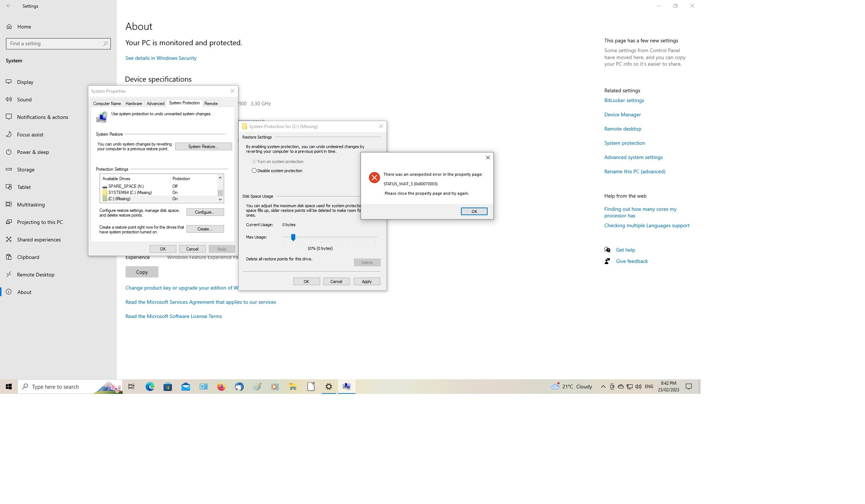Open Clipboard settings in sidebar
Image resolution: width=865 pixels, height=504 pixels.
coord(28,257)
